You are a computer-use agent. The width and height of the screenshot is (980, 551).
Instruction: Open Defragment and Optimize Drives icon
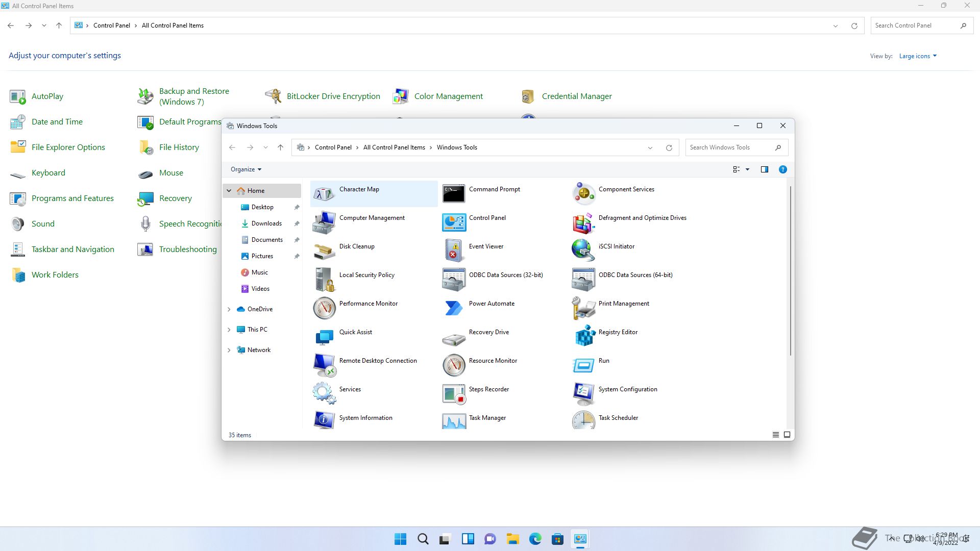(x=583, y=222)
